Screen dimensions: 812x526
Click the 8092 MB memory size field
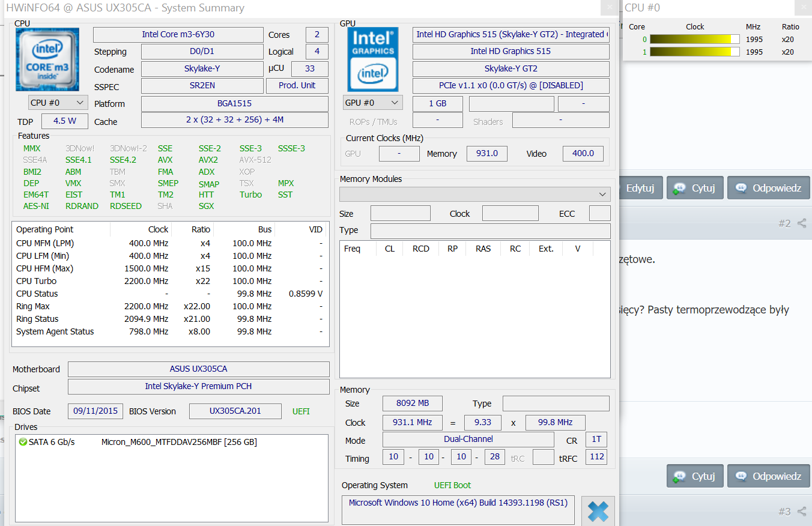(x=413, y=403)
